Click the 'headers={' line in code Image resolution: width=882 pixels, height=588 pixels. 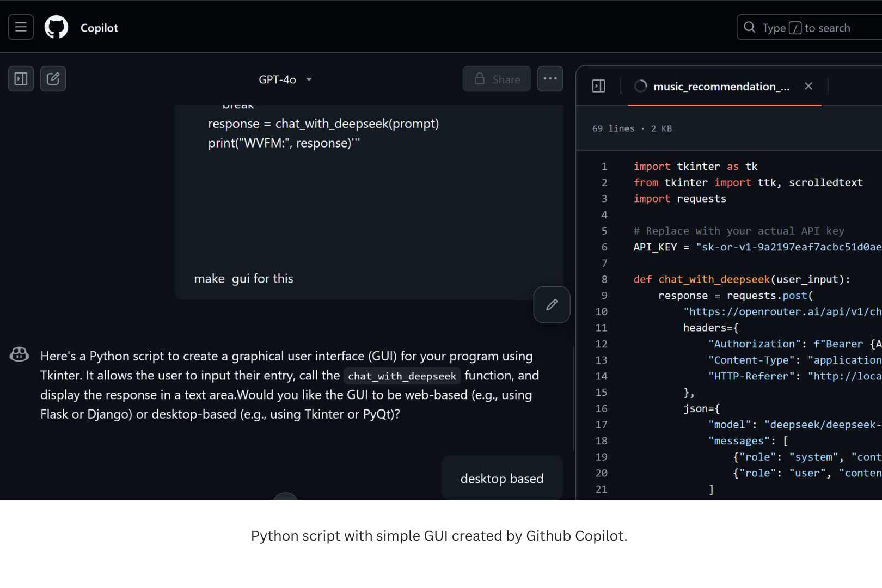710,328
